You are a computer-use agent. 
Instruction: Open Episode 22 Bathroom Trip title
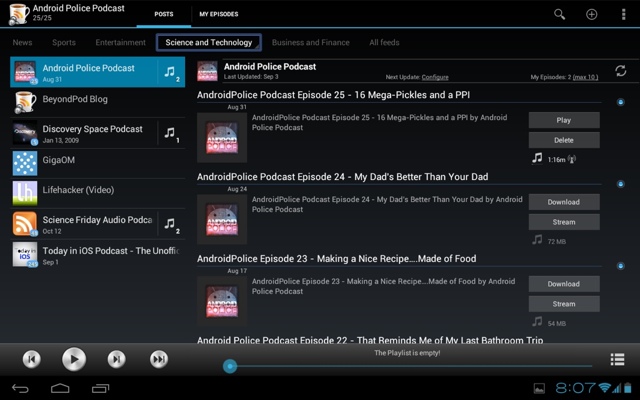pos(370,340)
